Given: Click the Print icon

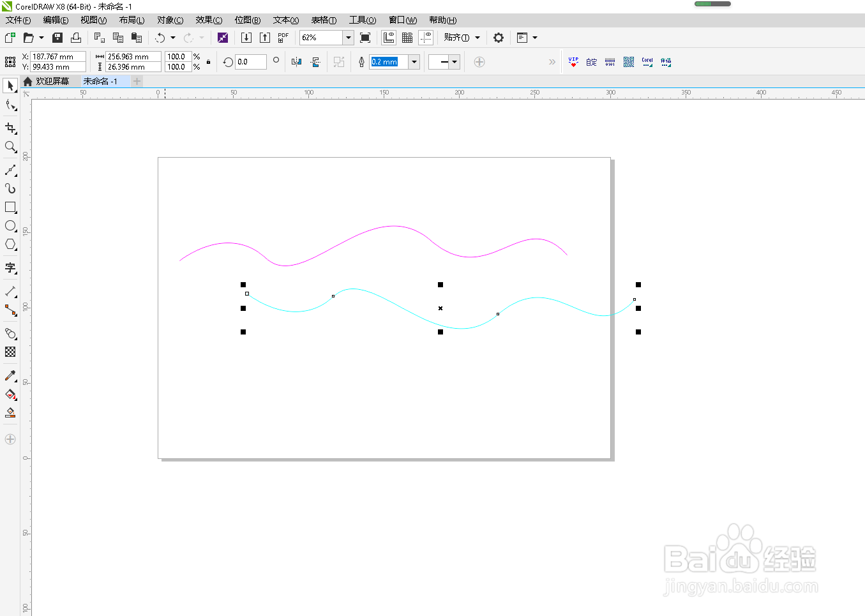Looking at the screenshot, I should [76, 38].
